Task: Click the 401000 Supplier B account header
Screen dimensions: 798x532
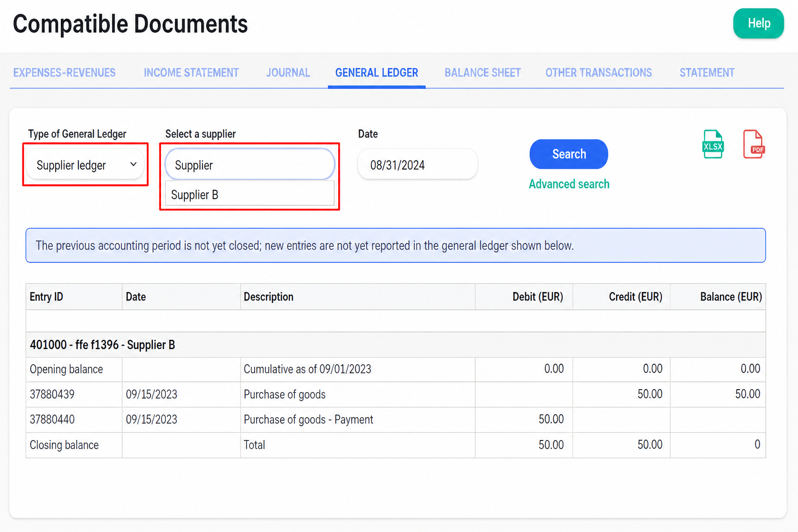Action: tap(102, 344)
